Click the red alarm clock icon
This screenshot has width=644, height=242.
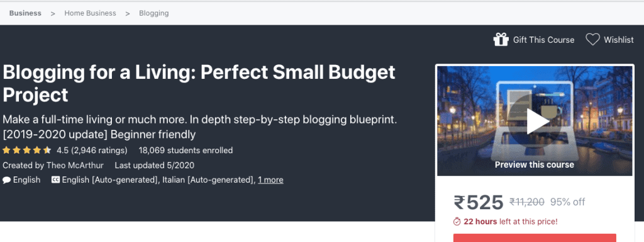[457, 221]
